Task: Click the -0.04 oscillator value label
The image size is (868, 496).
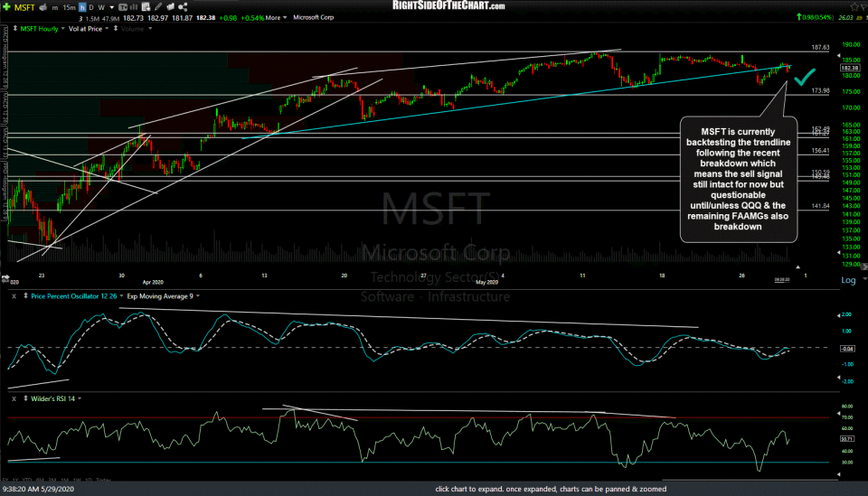Action: point(847,349)
